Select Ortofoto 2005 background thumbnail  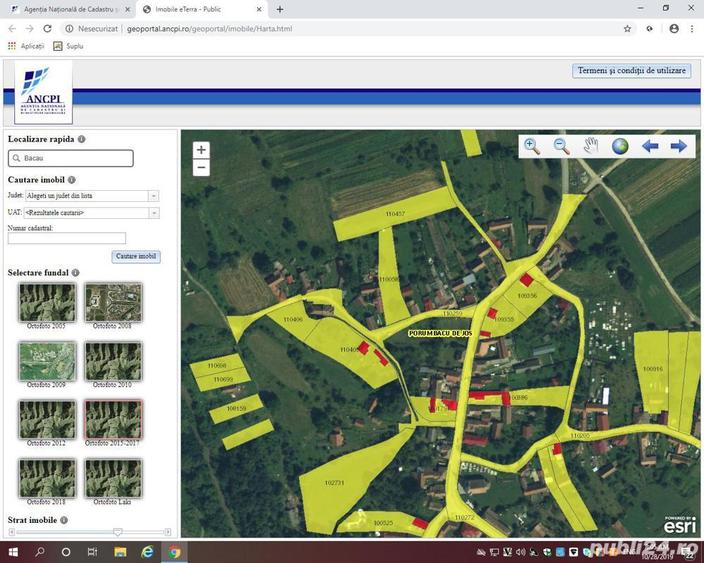click(47, 303)
